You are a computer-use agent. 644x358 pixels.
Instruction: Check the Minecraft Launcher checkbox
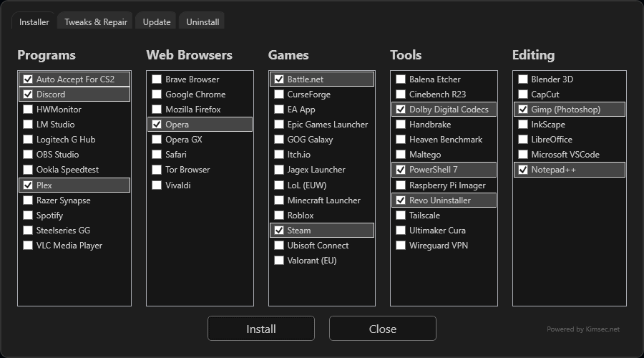[x=279, y=200]
